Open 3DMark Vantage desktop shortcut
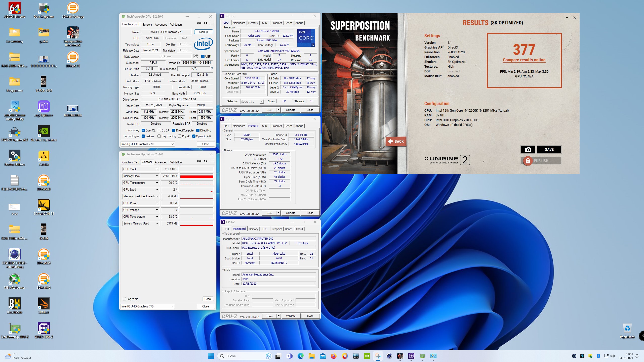 tap(73, 10)
